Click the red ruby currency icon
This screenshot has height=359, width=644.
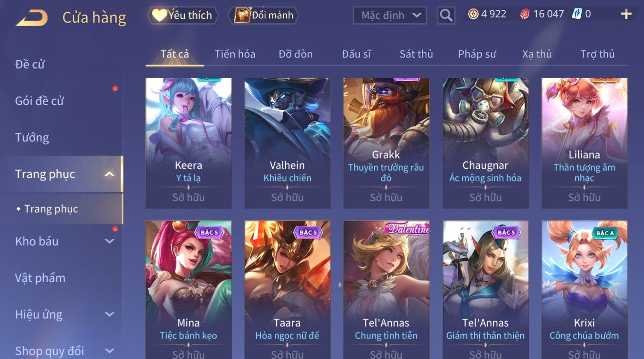tap(525, 15)
